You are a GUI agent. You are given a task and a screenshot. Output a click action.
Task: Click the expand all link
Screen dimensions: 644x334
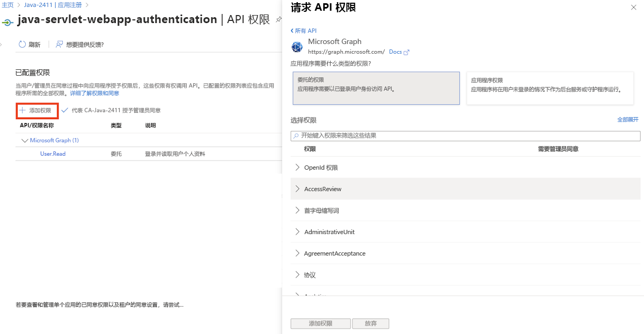pos(627,120)
